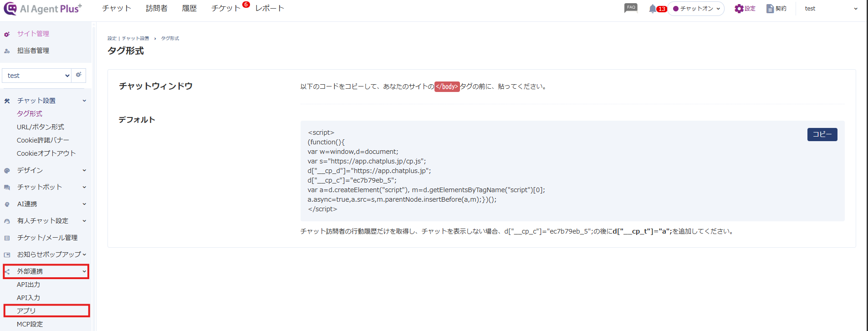Screen dimensions: 868x331
Task: Click the 有人チャット設定 headset icon
Action: (7, 221)
